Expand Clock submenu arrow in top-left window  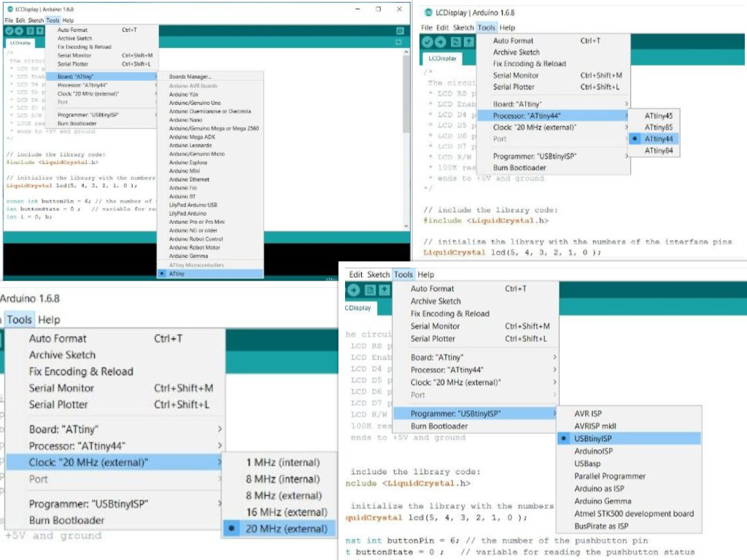pos(156,94)
